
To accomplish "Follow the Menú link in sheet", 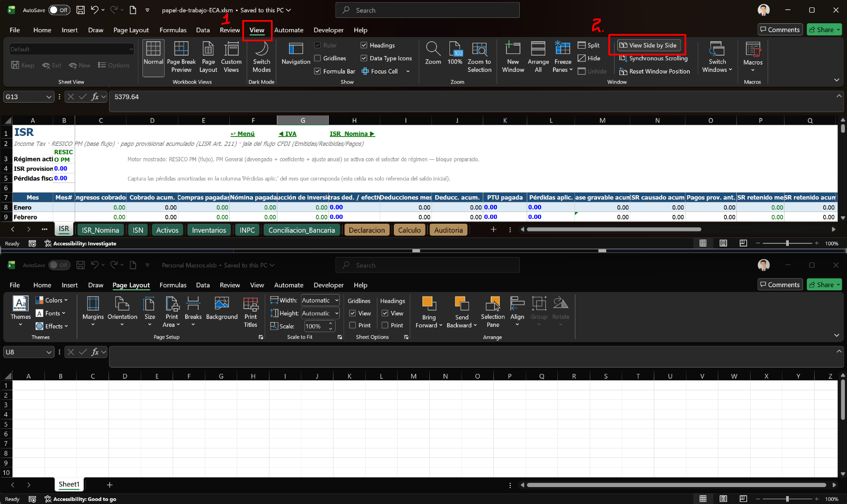I will (x=242, y=134).
